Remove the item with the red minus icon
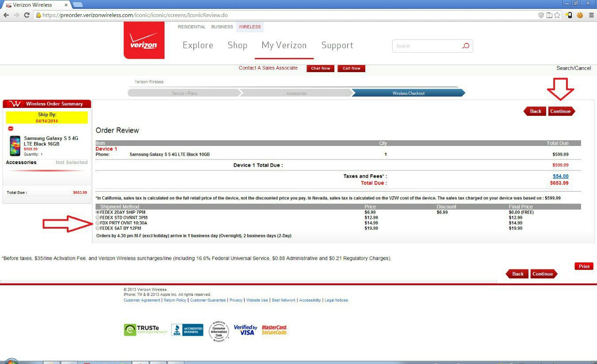The height and width of the screenshot is (364, 597). click(x=11, y=128)
